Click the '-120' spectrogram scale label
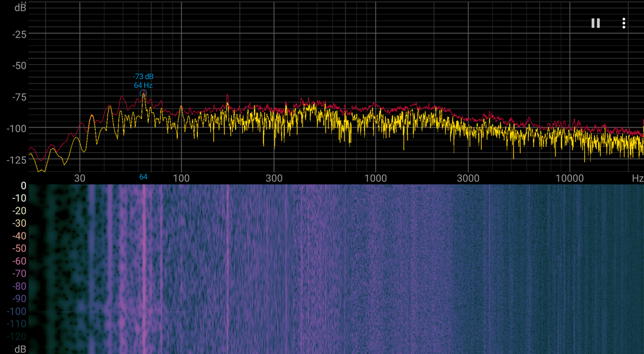This screenshot has height=354, width=644. (x=17, y=336)
